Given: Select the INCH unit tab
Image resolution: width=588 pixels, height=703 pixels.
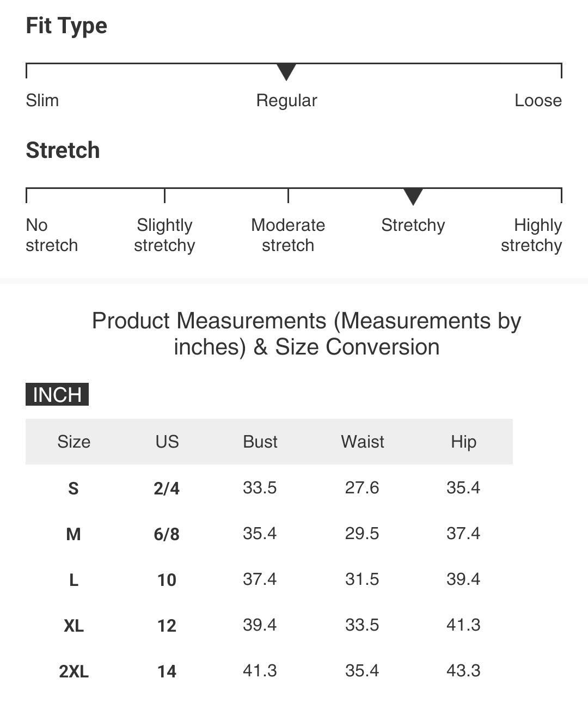Looking at the screenshot, I should (x=57, y=394).
